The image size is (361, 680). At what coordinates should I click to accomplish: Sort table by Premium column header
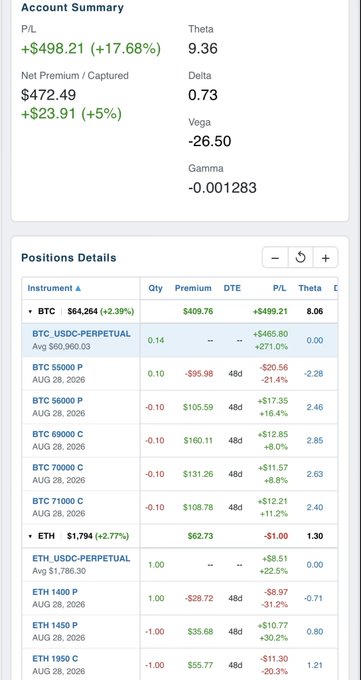(x=193, y=288)
